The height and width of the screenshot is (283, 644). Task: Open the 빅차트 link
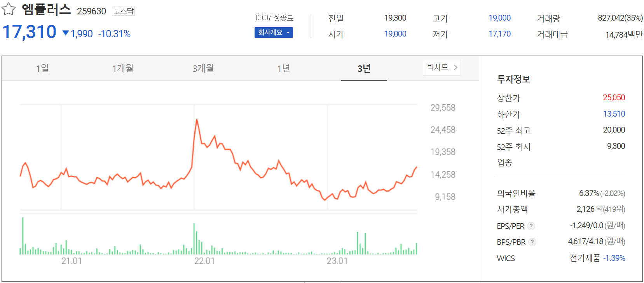click(x=442, y=68)
